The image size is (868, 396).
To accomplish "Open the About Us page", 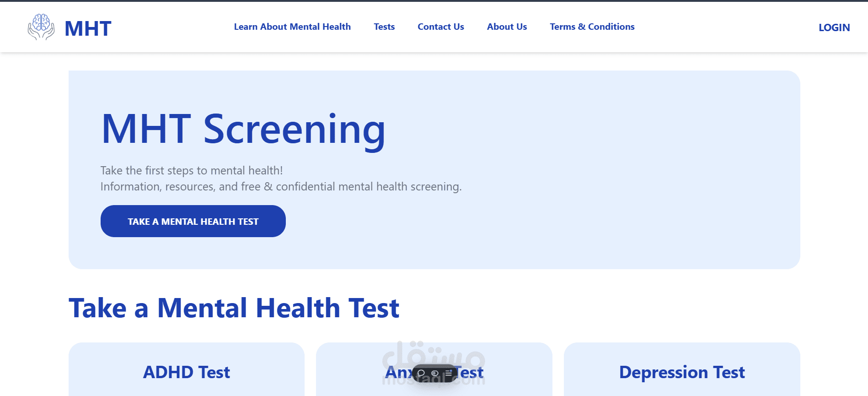I will 507,27.
